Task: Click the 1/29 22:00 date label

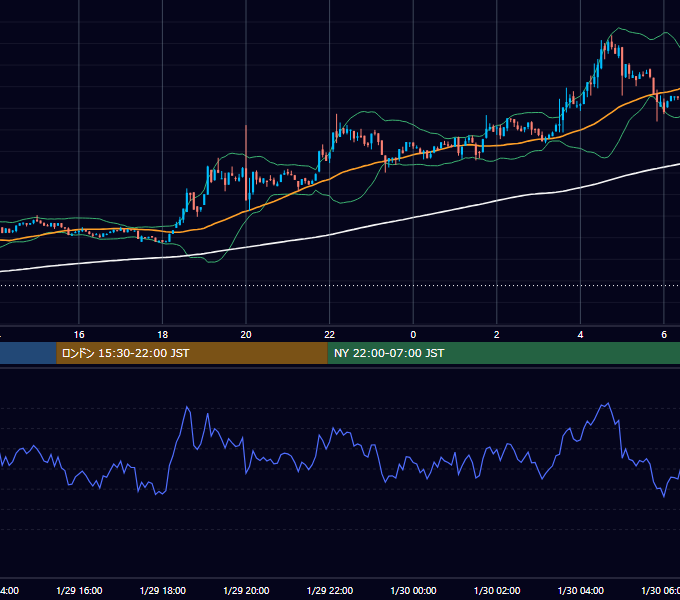Action: pyautogui.click(x=330, y=590)
